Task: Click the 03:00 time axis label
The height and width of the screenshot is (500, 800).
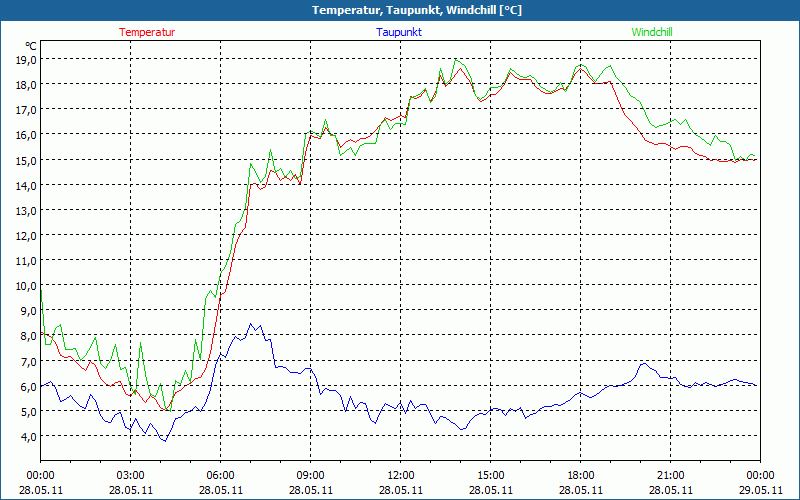Action: tap(131, 476)
